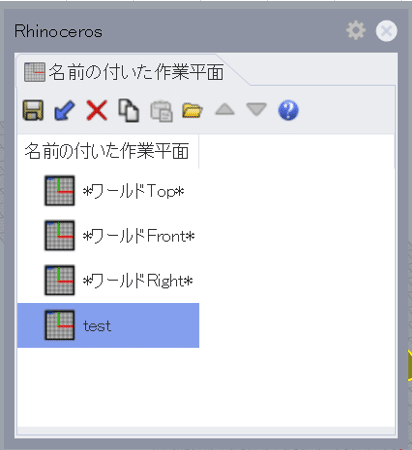Click the grayed-out Paste clipboard icon
412x450 pixels.
(x=161, y=111)
